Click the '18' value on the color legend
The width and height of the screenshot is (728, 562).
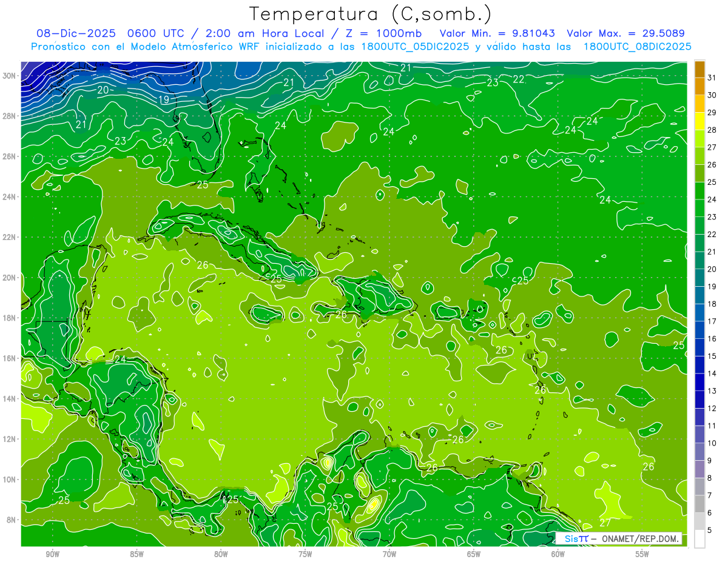[x=712, y=304]
